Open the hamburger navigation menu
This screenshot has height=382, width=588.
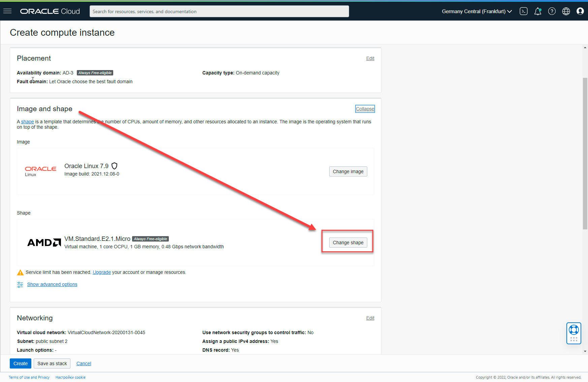point(7,11)
